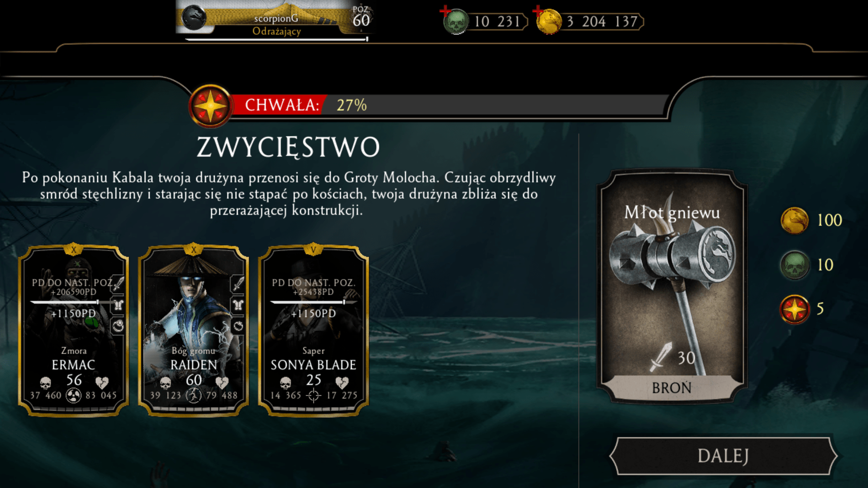Tap the gold dragon coin currency icon
Viewport: 868px width, 488px height.
point(549,21)
